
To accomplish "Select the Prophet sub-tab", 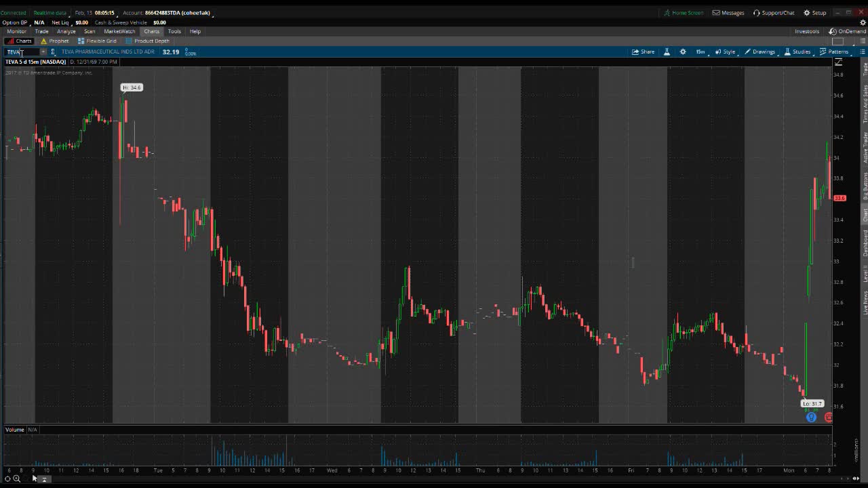I will 55,41.
